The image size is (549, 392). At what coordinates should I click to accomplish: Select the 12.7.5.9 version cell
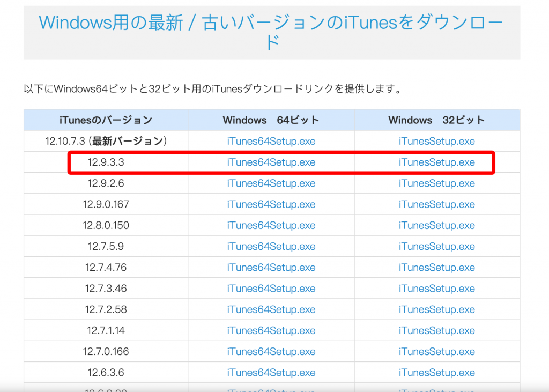106,246
